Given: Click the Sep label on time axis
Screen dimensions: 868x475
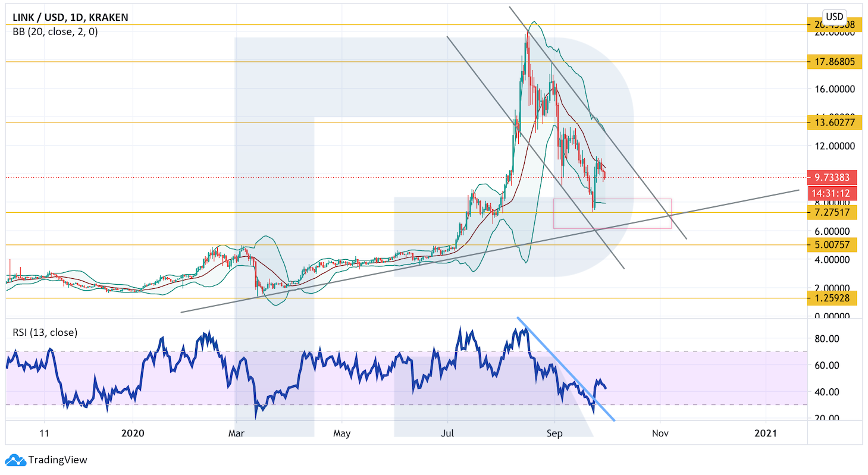Looking at the screenshot, I should (554, 433).
